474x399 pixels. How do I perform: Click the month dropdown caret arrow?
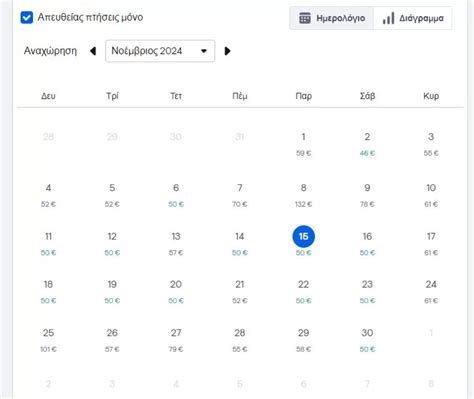pyautogui.click(x=204, y=51)
